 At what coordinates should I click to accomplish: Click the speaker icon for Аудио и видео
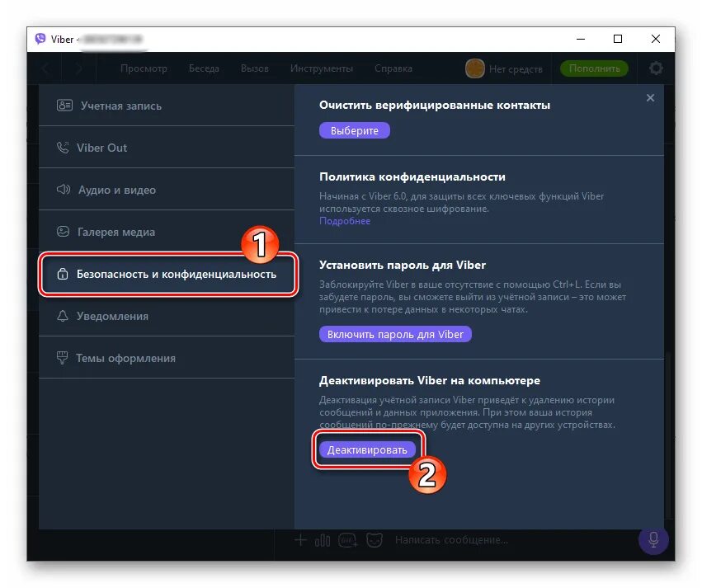(x=64, y=190)
